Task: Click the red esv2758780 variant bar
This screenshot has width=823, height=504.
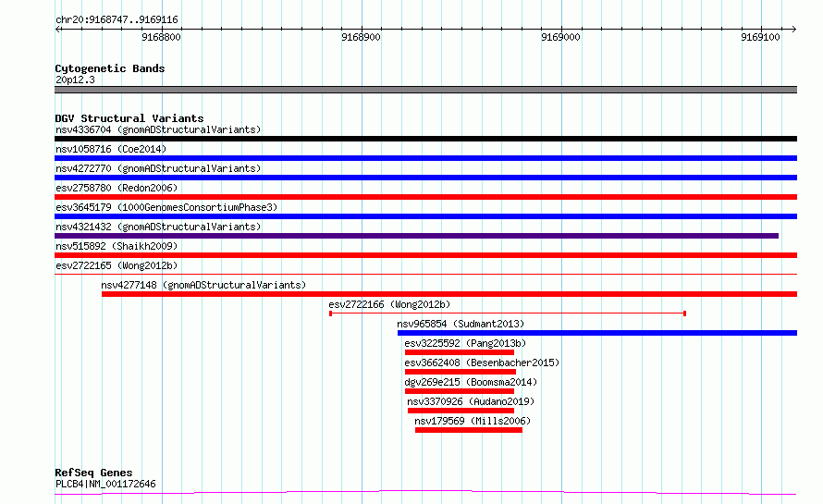Action: tap(425, 197)
